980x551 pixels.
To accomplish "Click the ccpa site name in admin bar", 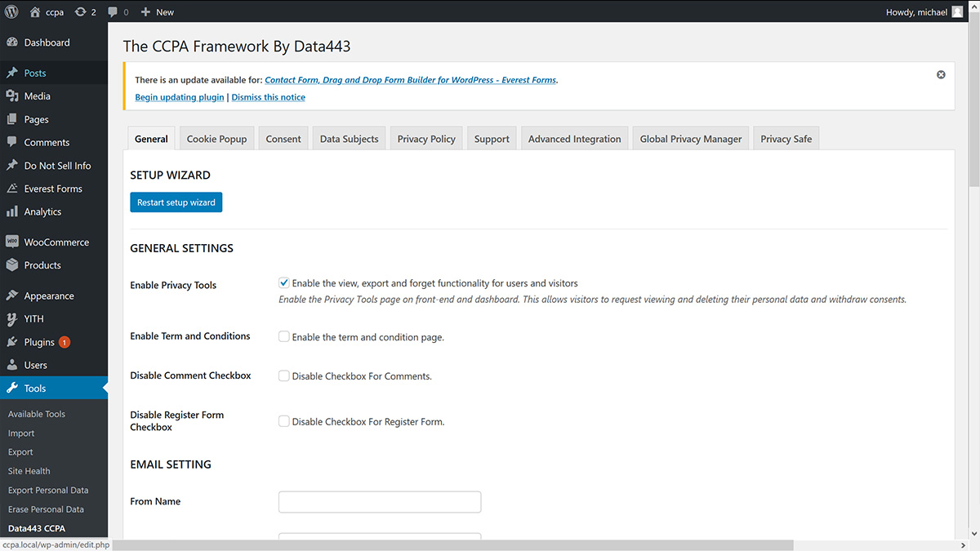I will point(55,12).
